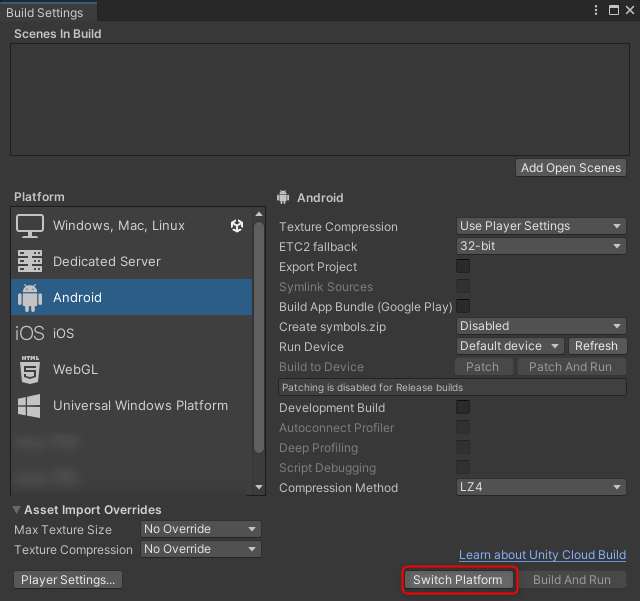The height and width of the screenshot is (601, 640).
Task: Click the Run Device label
Action: click(311, 347)
